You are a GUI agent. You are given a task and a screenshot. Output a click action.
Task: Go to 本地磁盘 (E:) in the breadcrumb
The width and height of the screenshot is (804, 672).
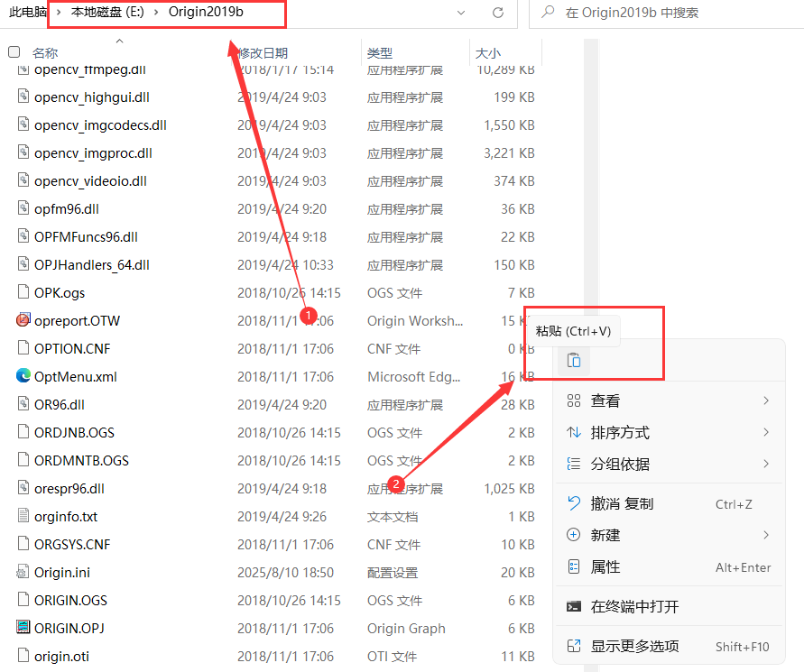[107, 12]
